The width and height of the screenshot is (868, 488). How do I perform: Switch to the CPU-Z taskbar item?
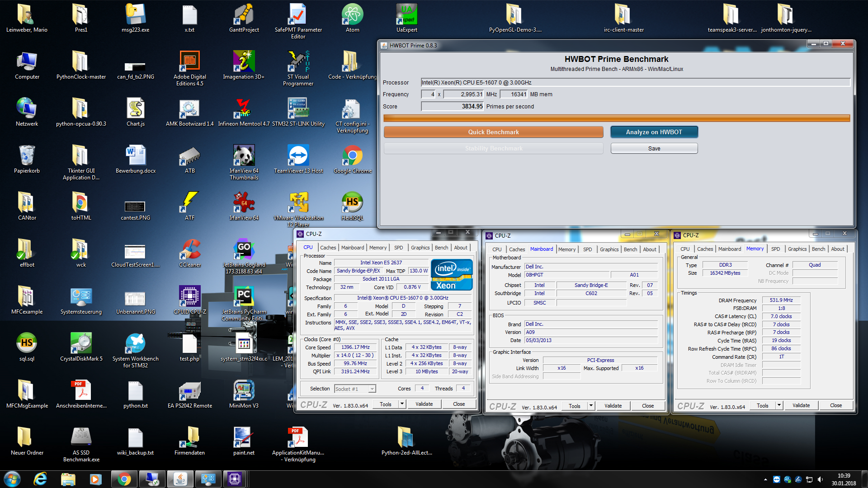(x=235, y=479)
